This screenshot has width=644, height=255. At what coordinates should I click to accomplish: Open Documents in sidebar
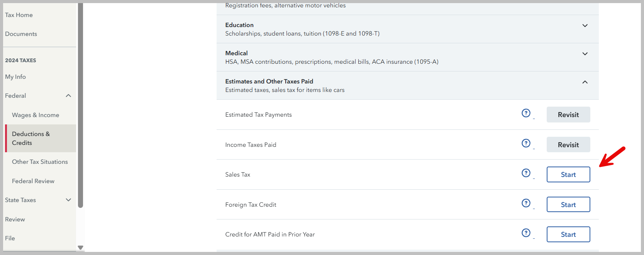point(21,34)
